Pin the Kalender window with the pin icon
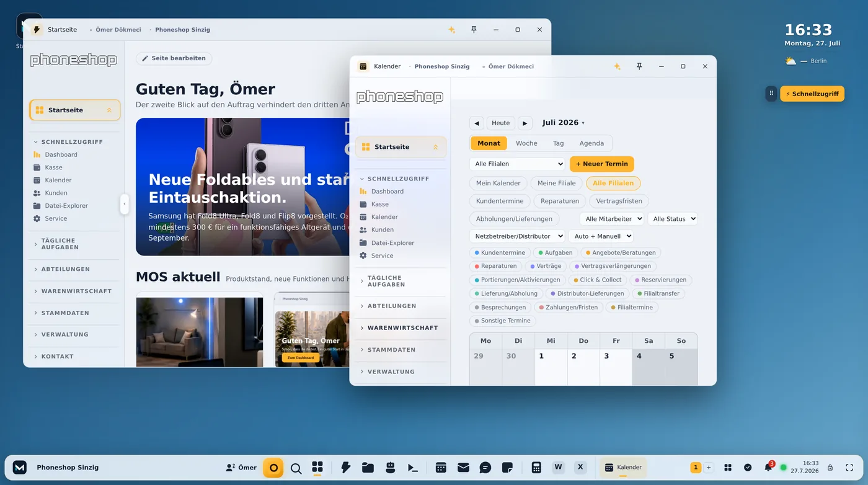Viewport: 868px width, 485px height. [x=639, y=66]
